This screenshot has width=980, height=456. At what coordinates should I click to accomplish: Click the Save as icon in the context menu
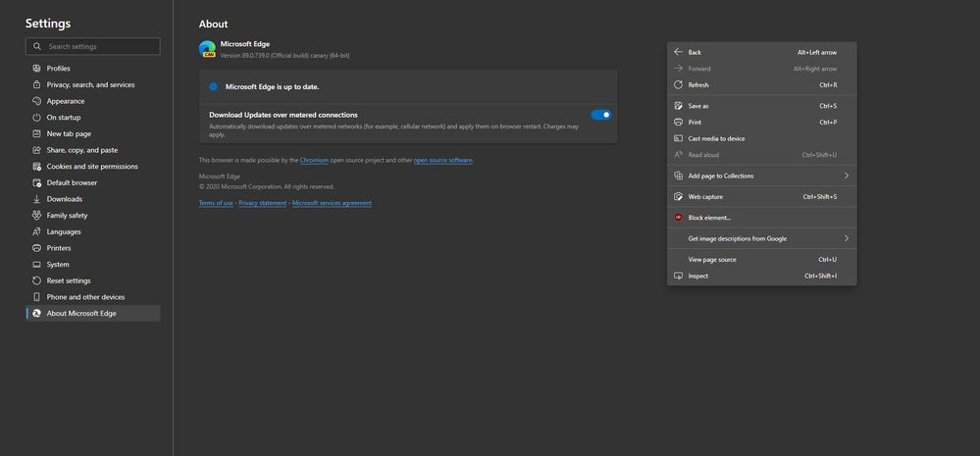point(678,106)
